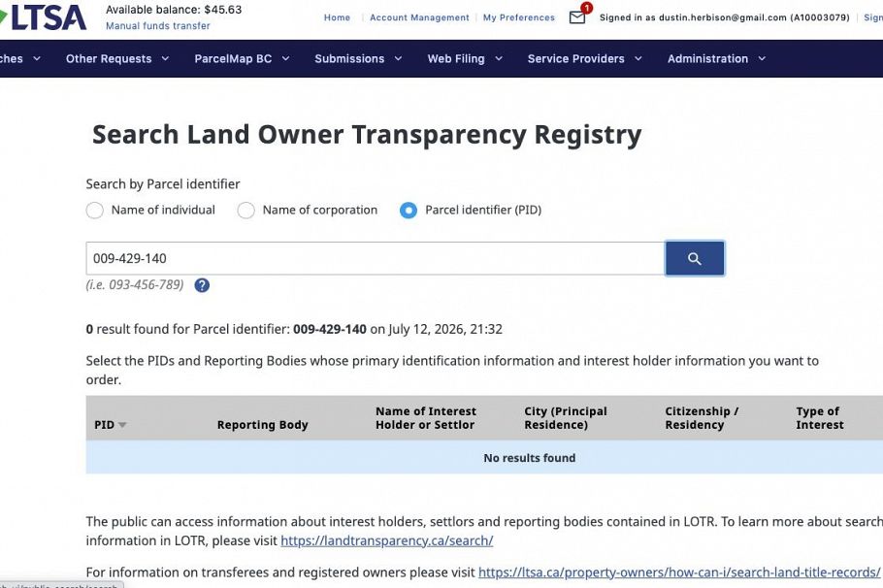Open the landtransparency.ca/search link

click(x=387, y=540)
